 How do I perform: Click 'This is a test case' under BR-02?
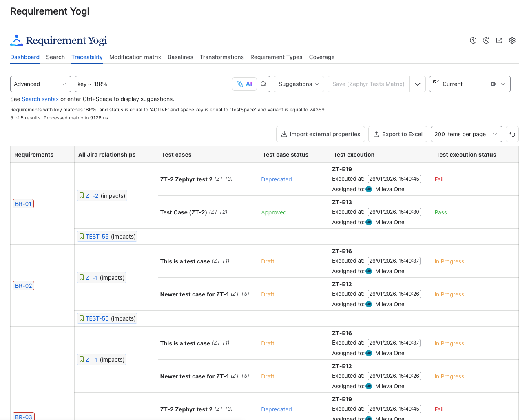click(x=185, y=261)
